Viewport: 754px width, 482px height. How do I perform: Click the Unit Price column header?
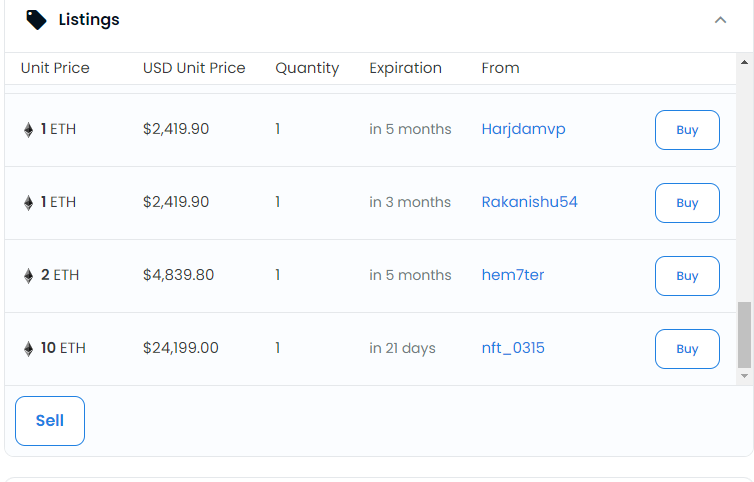click(x=55, y=68)
